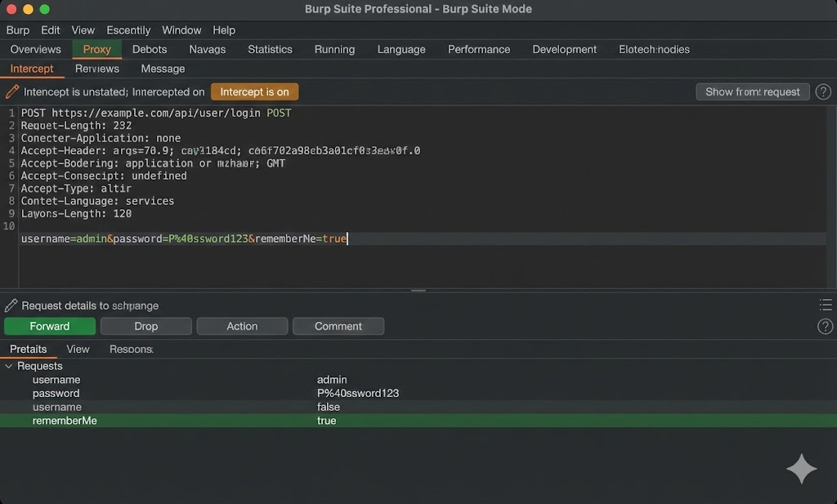The image size is (837, 504).
Task: Open help via the question mark near Show from request
Action: pyautogui.click(x=823, y=91)
